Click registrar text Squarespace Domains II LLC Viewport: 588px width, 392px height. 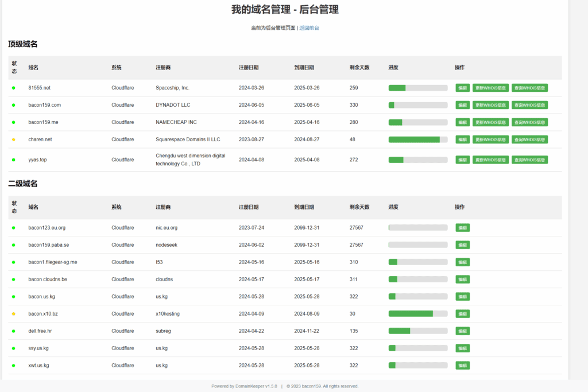[x=188, y=139]
